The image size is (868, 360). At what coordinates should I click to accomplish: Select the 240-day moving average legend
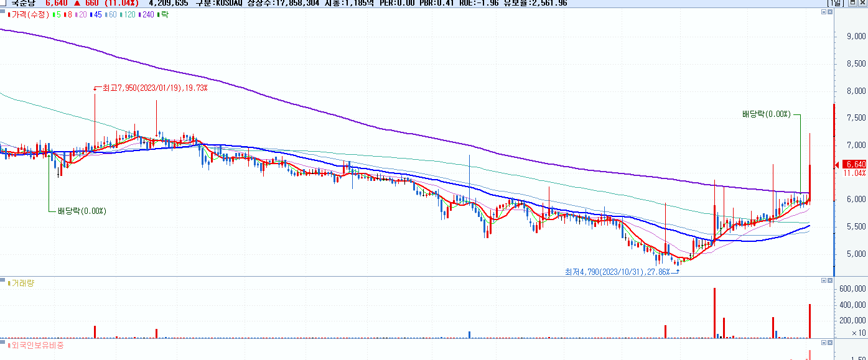pos(147,14)
